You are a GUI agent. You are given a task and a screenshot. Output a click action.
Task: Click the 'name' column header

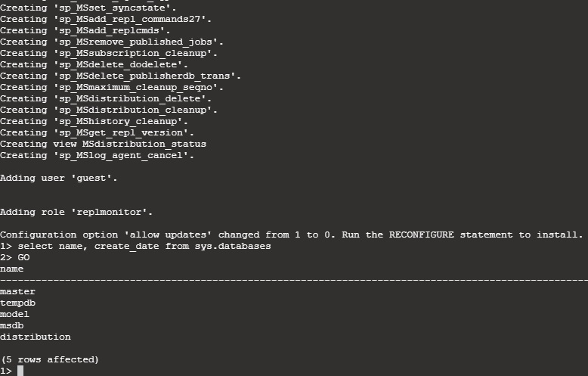coord(12,269)
